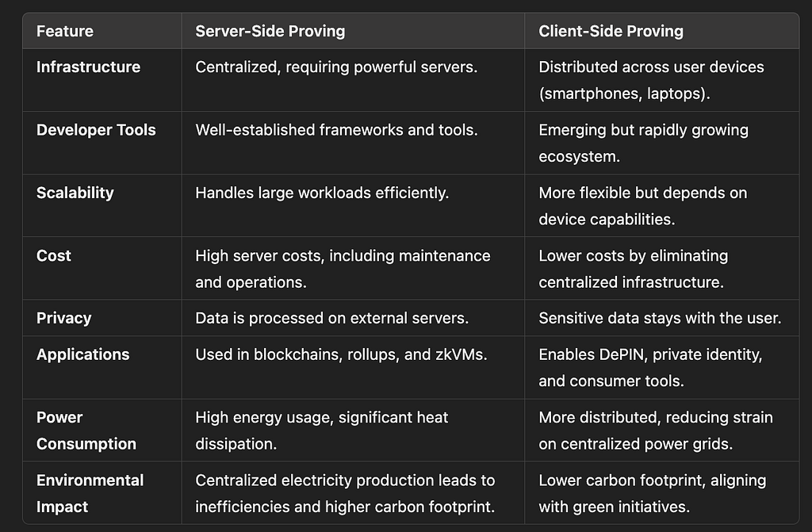Click the Applications row label
Image resolution: width=812 pixels, height=532 pixels.
coord(82,354)
